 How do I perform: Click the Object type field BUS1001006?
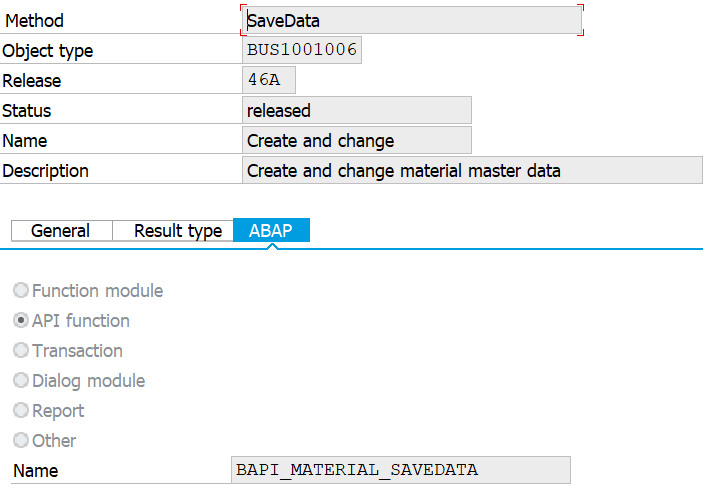tap(302, 50)
